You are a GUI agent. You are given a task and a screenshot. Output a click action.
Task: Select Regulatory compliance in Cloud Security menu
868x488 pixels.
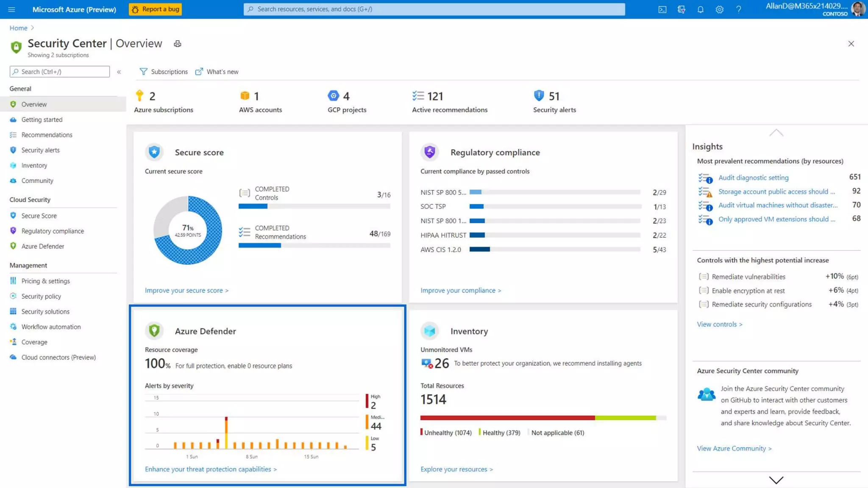[53, 231]
